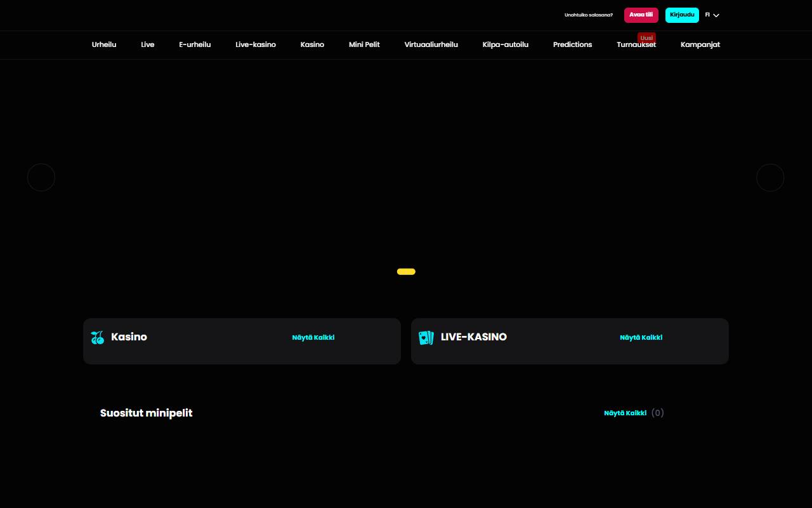Click the (0) count next to minipelit
Viewport: 812px width, 508px height.
[x=658, y=413]
